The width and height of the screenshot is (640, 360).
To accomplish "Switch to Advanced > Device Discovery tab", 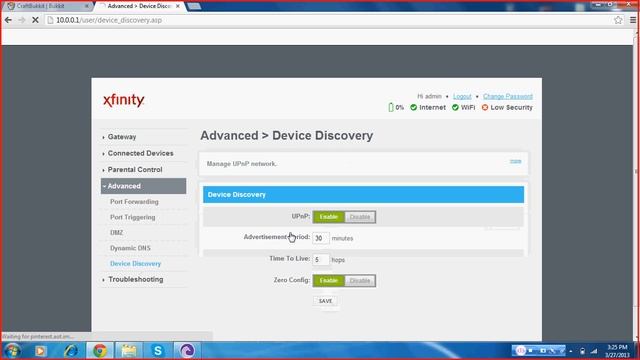I will point(139,6).
